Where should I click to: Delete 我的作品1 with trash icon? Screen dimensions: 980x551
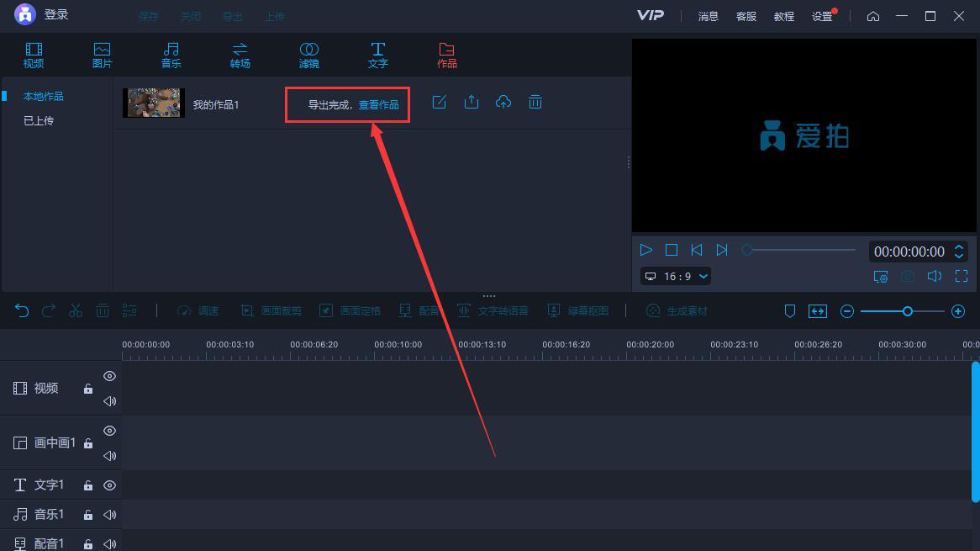pyautogui.click(x=535, y=102)
